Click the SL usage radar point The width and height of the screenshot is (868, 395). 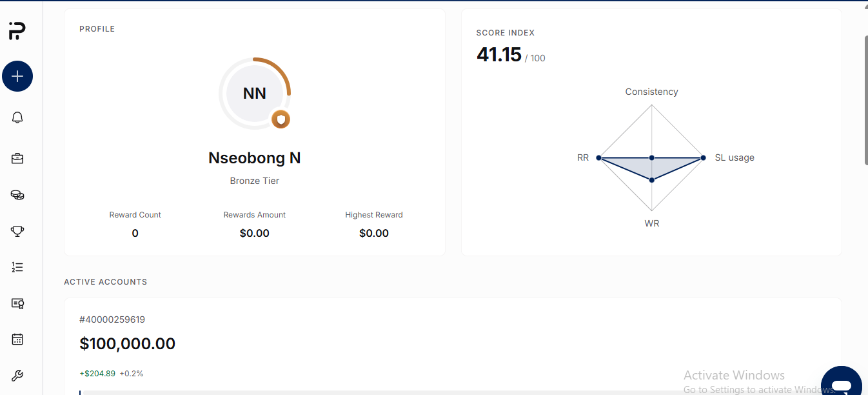(x=703, y=157)
